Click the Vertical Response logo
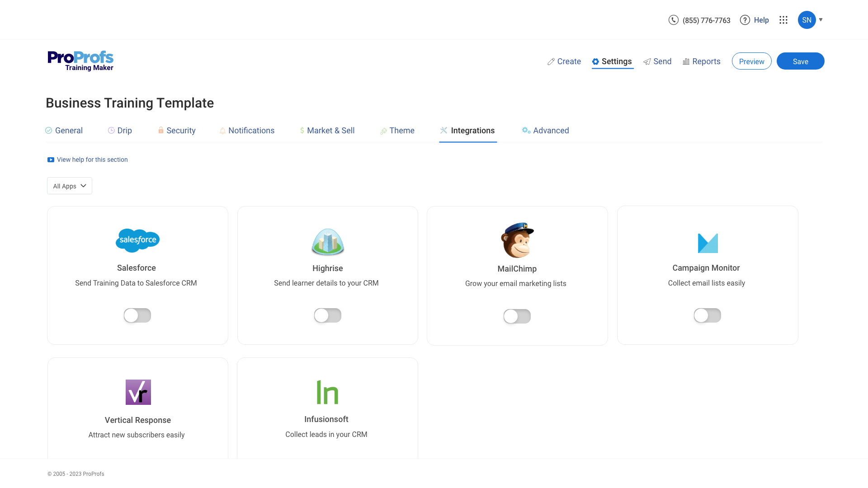868x488 pixels. pyautogui.click(x=138, y=392)
